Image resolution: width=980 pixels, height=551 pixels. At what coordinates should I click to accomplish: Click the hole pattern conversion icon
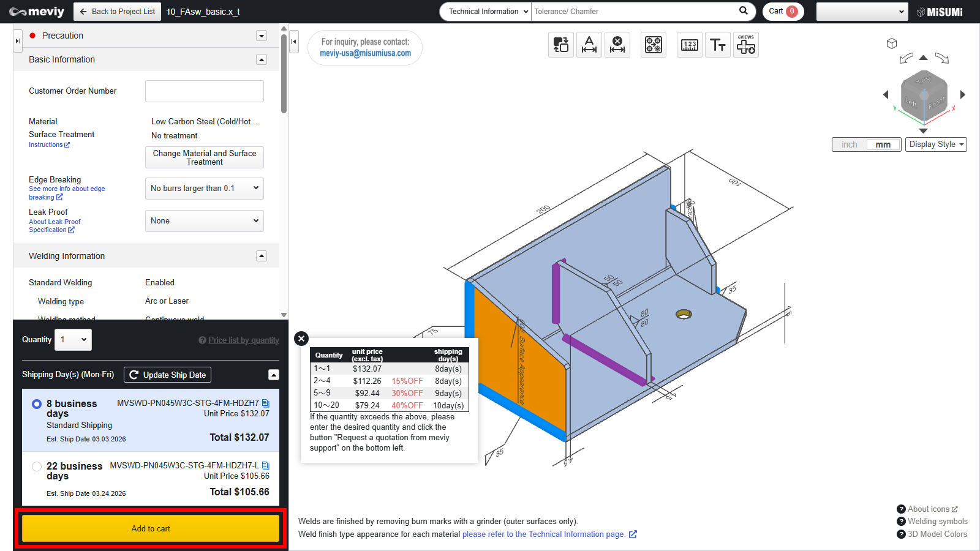(x=653, y=45)
